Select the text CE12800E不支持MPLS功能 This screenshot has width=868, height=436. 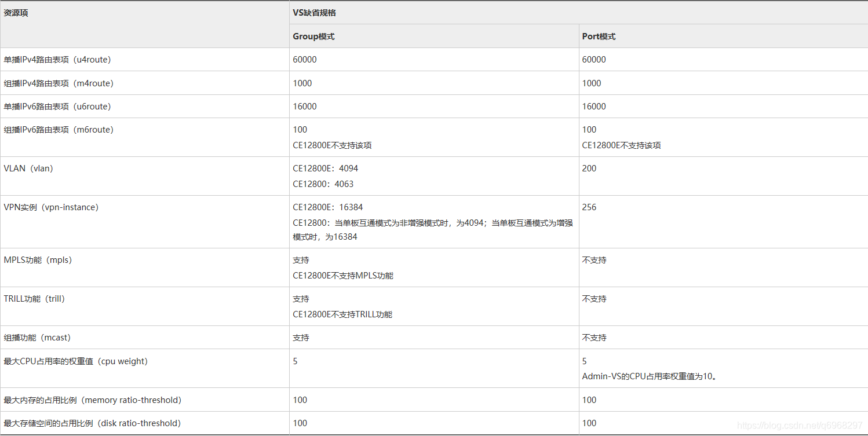343,276
